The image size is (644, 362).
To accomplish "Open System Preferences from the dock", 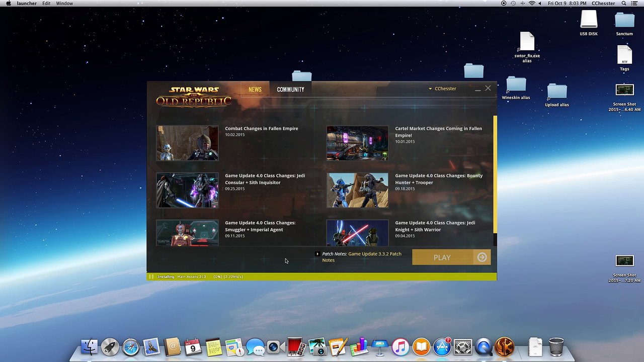I will [x=463, y=347].
